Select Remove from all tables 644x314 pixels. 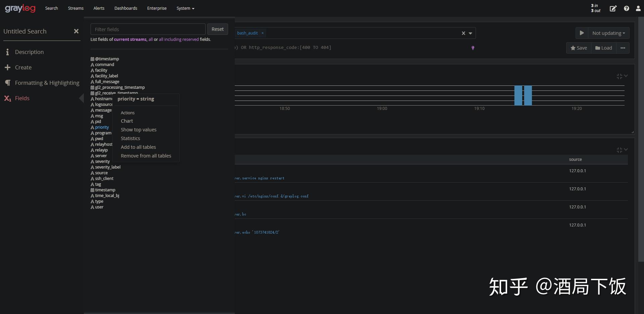146,156
